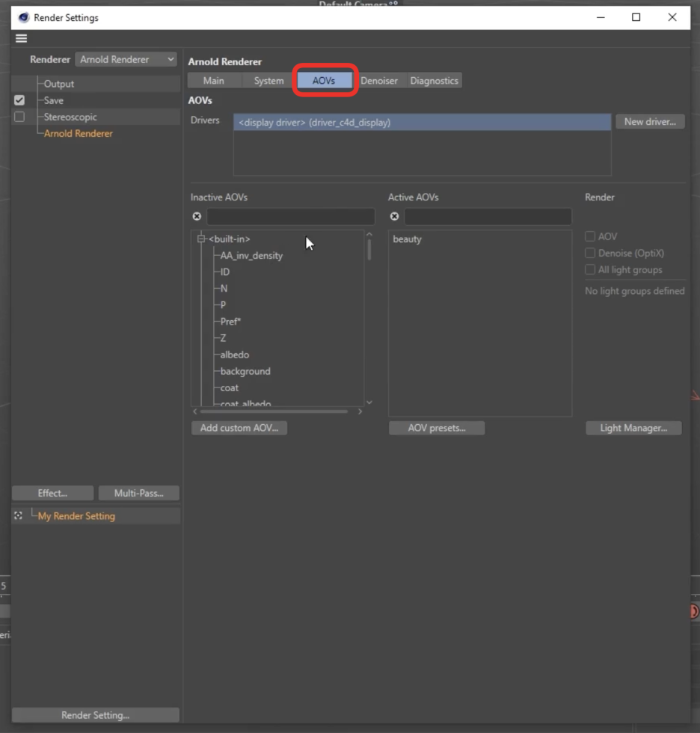The width and height of the screenshot is (700, 733).
Task: Click the Cinema 4D logo in title bar
Action: [x=23, y=18]
